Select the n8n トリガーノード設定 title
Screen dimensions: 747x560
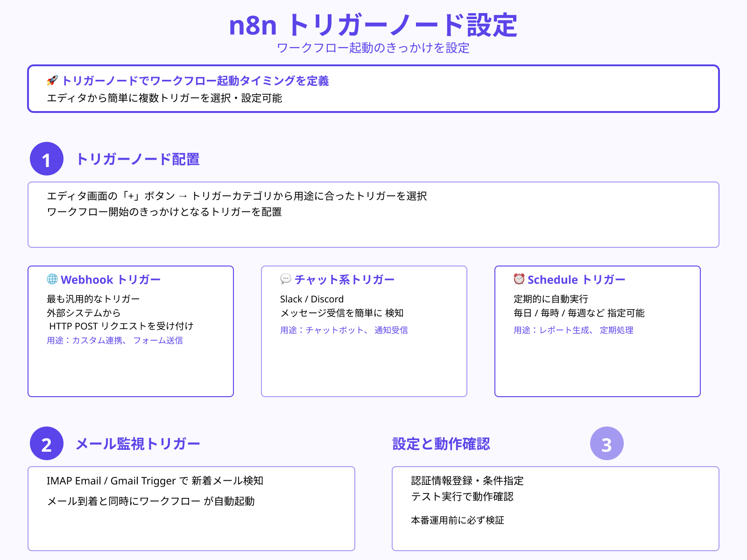coord(373,27)
